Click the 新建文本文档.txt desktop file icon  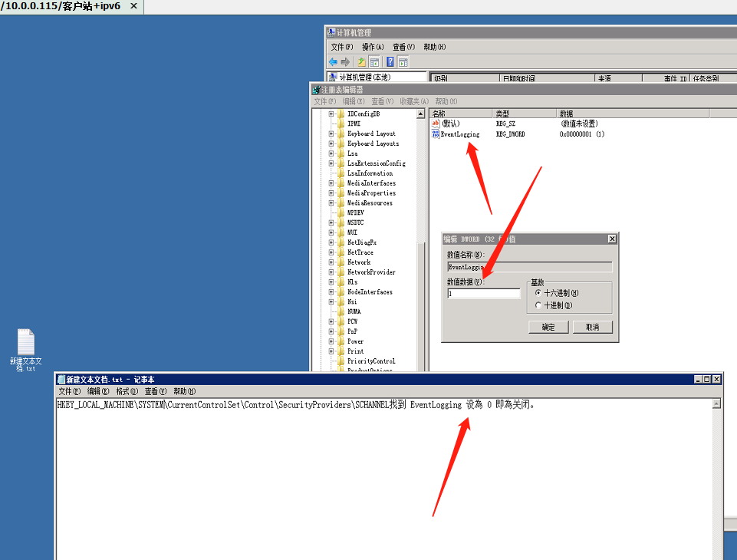[x=26, y=343]
